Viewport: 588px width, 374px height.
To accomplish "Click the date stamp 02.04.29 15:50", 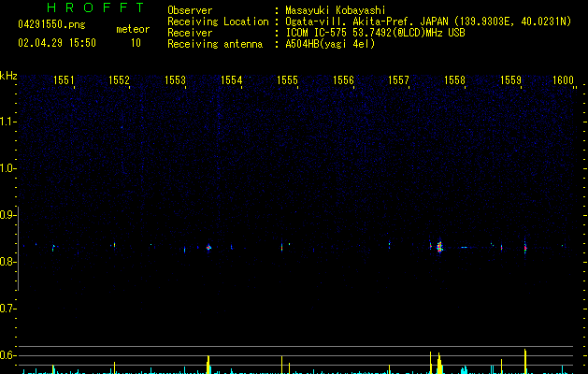I will [57, 43].
